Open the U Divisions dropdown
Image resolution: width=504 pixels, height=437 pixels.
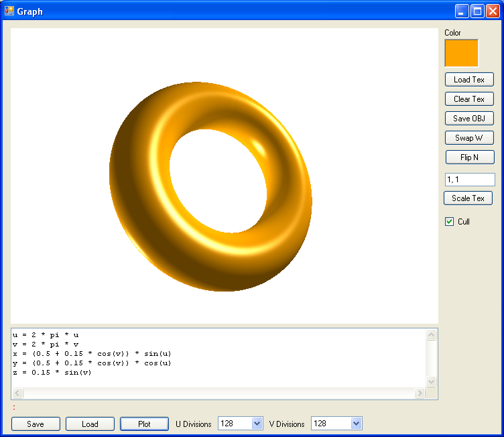pos(257,424)
